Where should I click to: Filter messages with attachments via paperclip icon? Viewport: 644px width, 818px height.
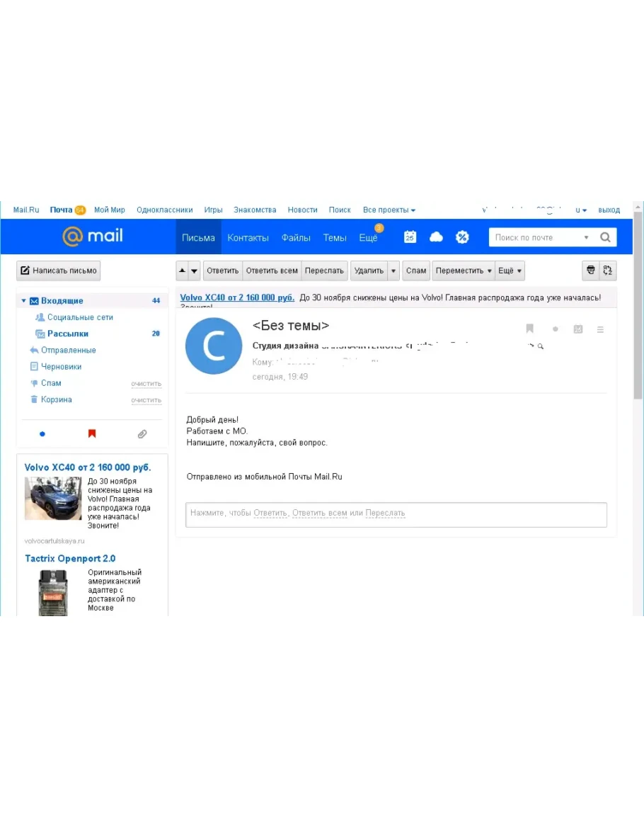pyautogui.click(x=142, y=434)
